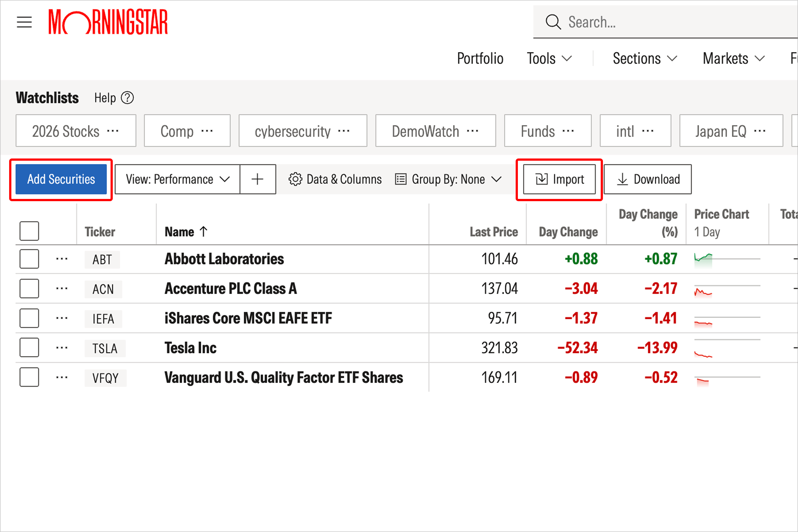798x532 pixels.
Task: Open Data & Columns gear settings
Action: pos(335,179)
